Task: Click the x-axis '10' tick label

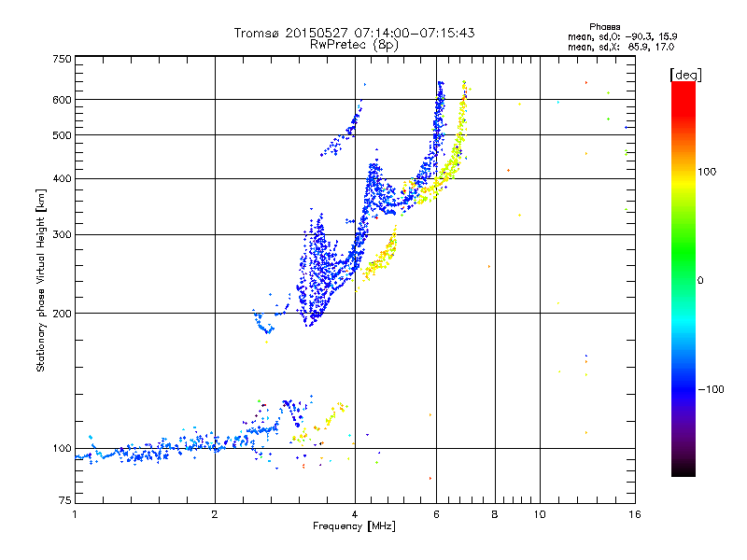Action: click(x=540, y=514)
